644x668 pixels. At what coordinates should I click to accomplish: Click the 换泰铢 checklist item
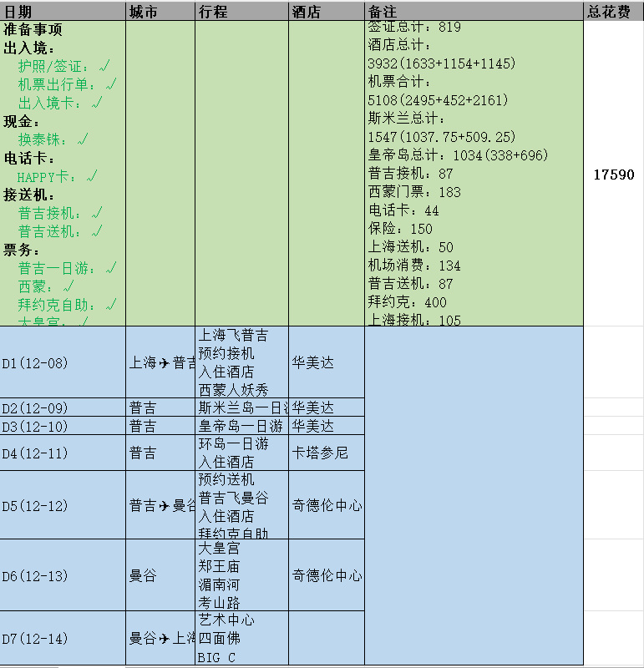pyautogui.click(x=53, y=139)
